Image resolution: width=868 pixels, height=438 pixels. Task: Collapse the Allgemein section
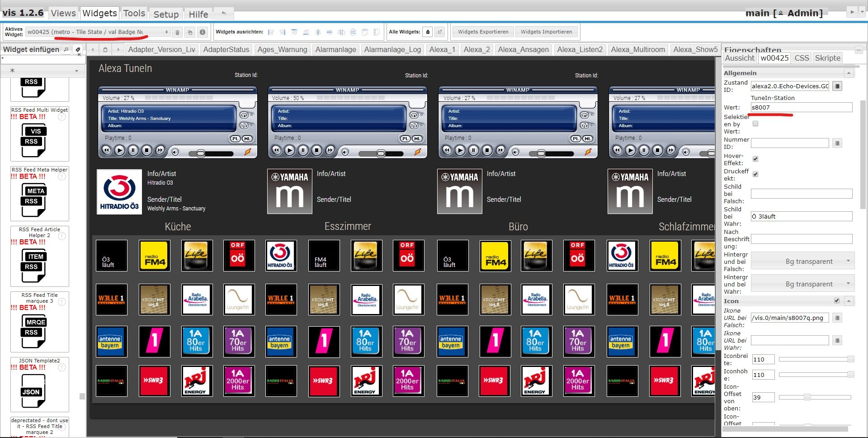[x=849, y=73]
